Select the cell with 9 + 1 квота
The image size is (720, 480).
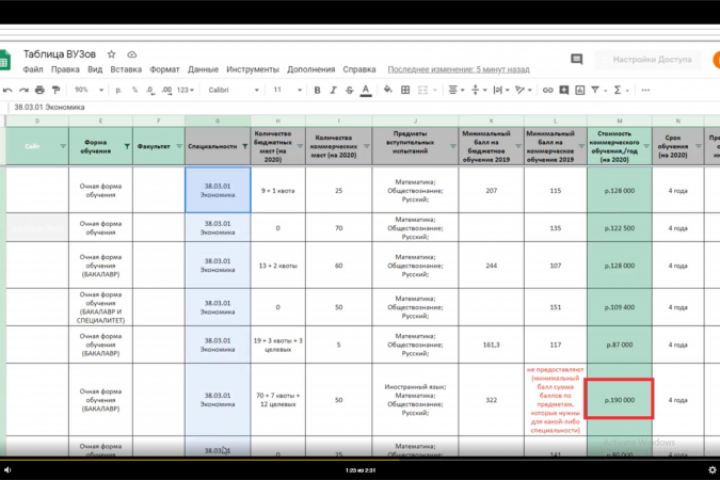pyautogui.click(x=278, y=190)
